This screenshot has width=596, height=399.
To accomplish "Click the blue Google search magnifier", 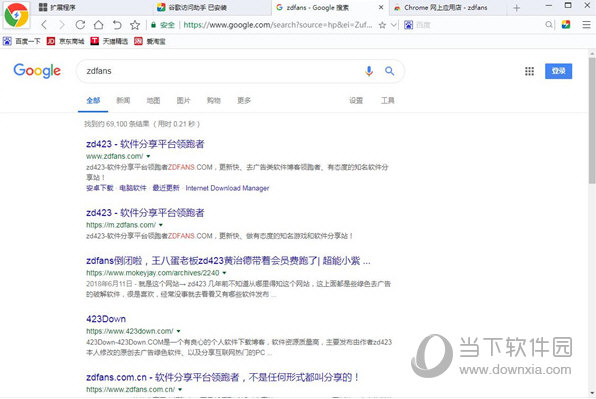I will pyautogui.click(x=389, y=71).
